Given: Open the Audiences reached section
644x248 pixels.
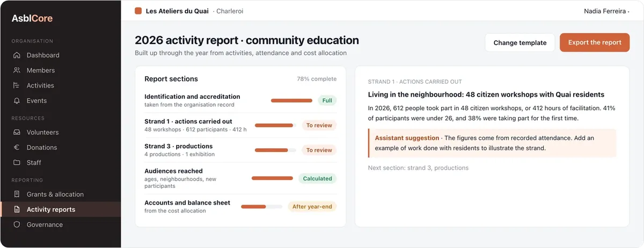Looking at the screenshot, I should [240, 178].
